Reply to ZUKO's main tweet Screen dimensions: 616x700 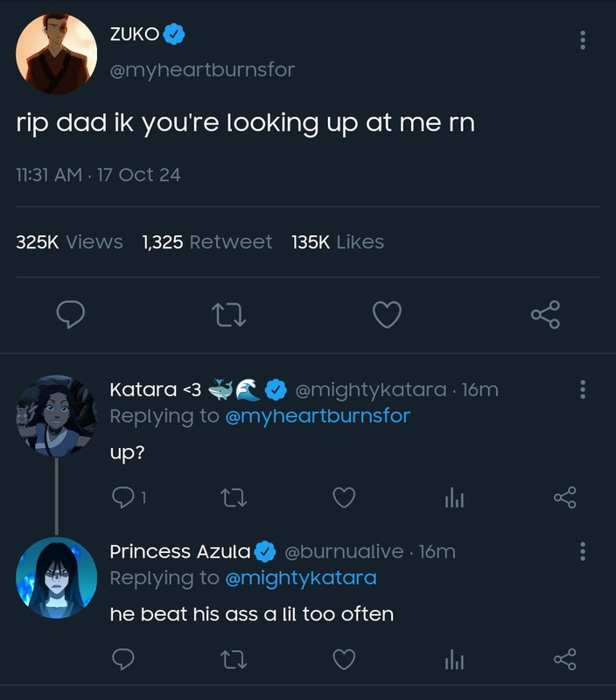71,314
